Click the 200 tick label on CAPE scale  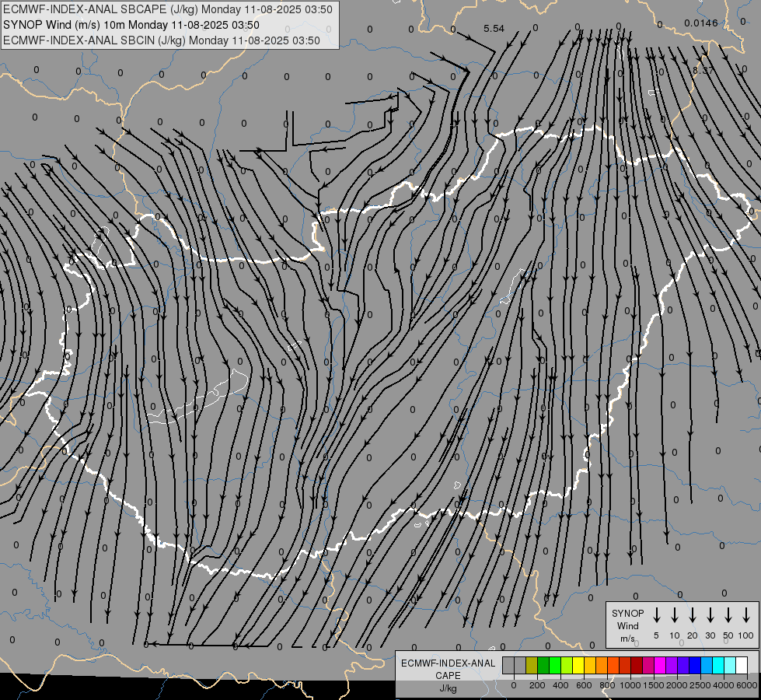[x=537, y=685]
